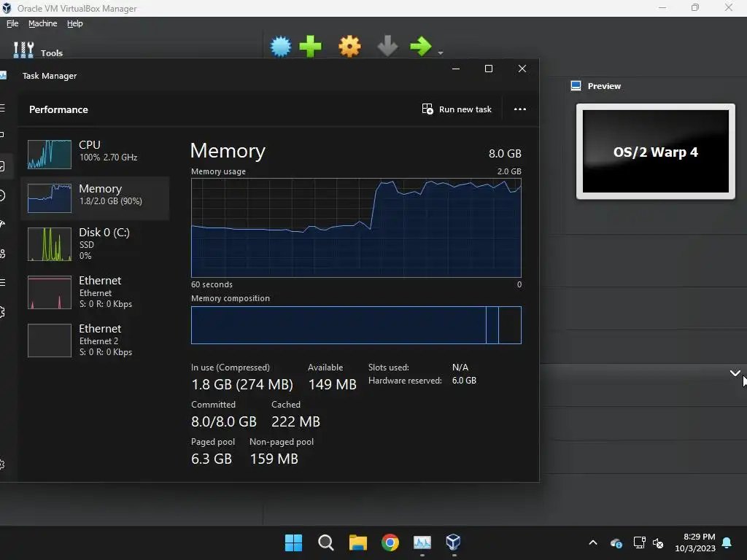Select the Disk 0 (C:) performance item

click(94, 244)
